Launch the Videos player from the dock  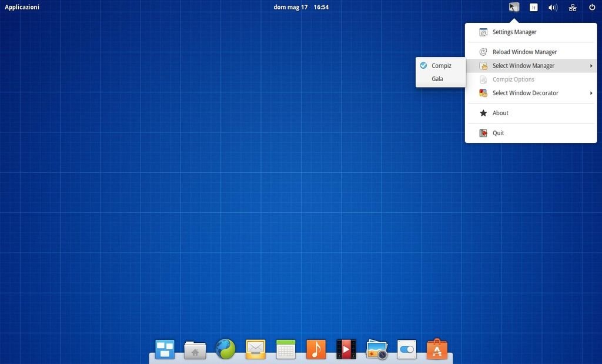point(346,349)
